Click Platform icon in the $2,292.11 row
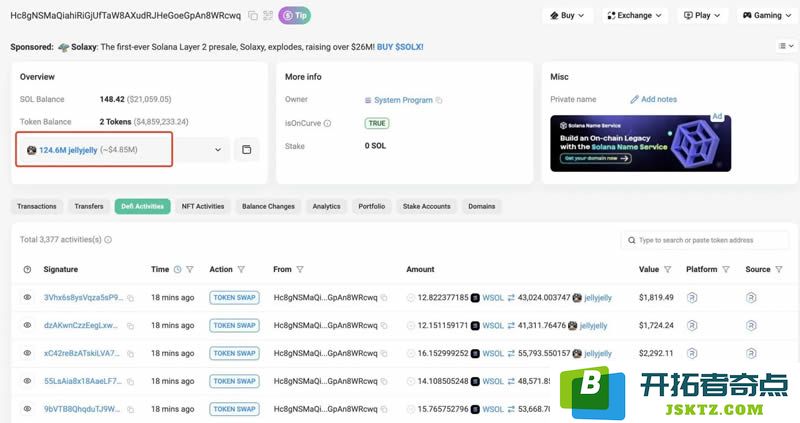The image size is (800, 423). tap(692, 353)
